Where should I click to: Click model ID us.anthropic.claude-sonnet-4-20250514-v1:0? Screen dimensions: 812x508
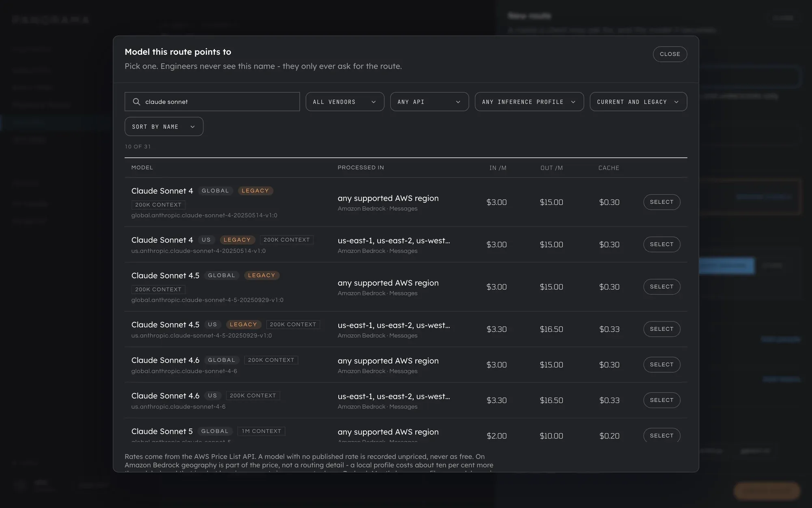point(199,251)
